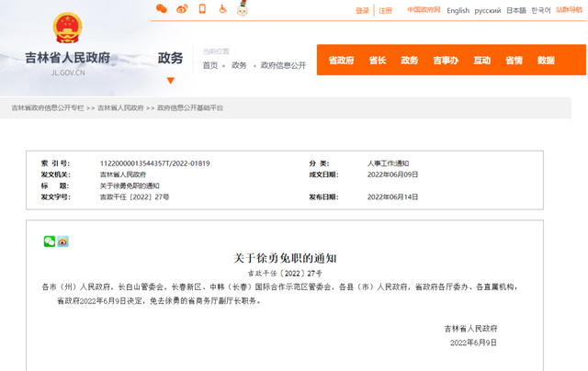Viewport: 588px width, 371px height.
Task: Share the notice via green WeChat icon
Action: coord(50,242)
